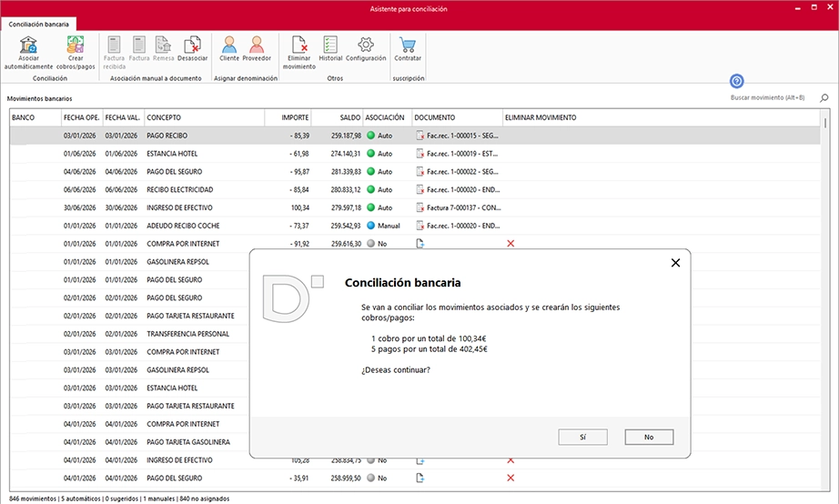Focus the Buscar movimiento search field
The width and height of the screenshot is (839, 504).
768,98
